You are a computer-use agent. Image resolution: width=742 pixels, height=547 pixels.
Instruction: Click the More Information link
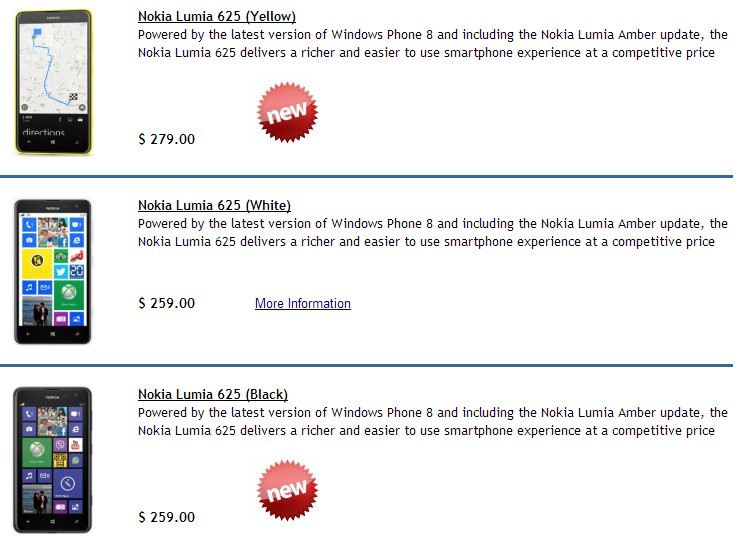point(302,304)
